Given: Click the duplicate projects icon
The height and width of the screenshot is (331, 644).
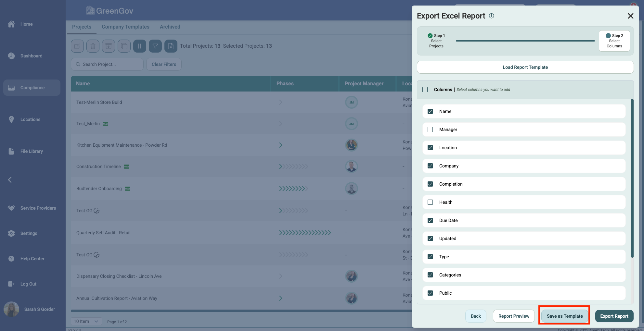Looking at the screenshot, I should 124,46.
